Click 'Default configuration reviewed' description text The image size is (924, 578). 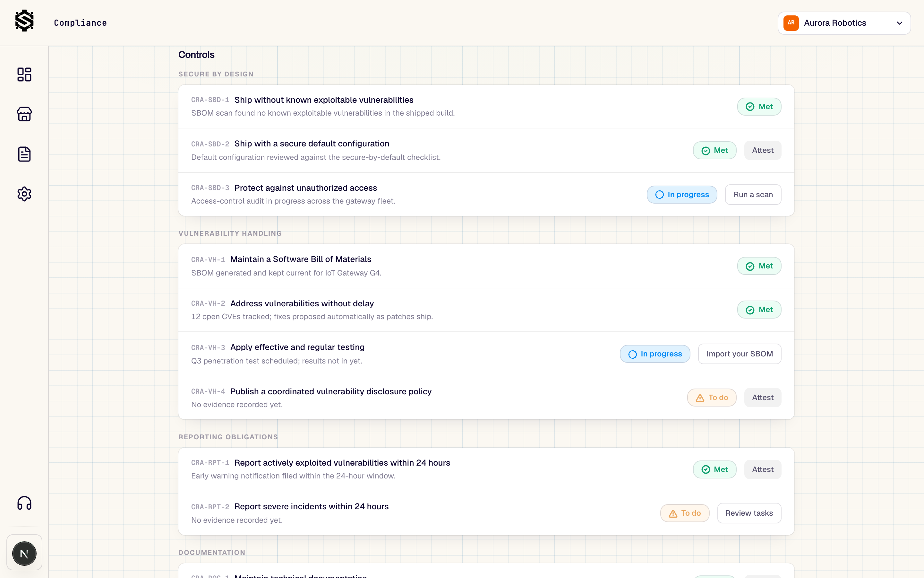tap(315, 157)
